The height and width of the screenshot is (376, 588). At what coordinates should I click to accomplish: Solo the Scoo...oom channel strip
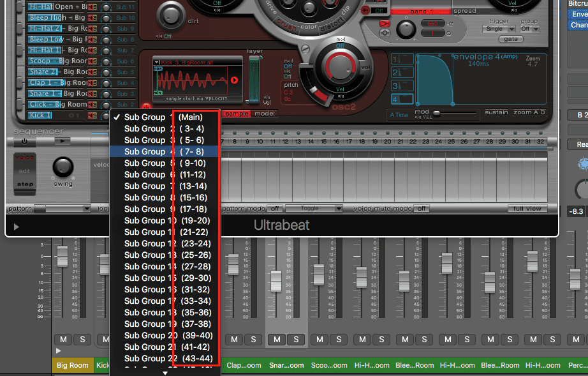point(339,340)
